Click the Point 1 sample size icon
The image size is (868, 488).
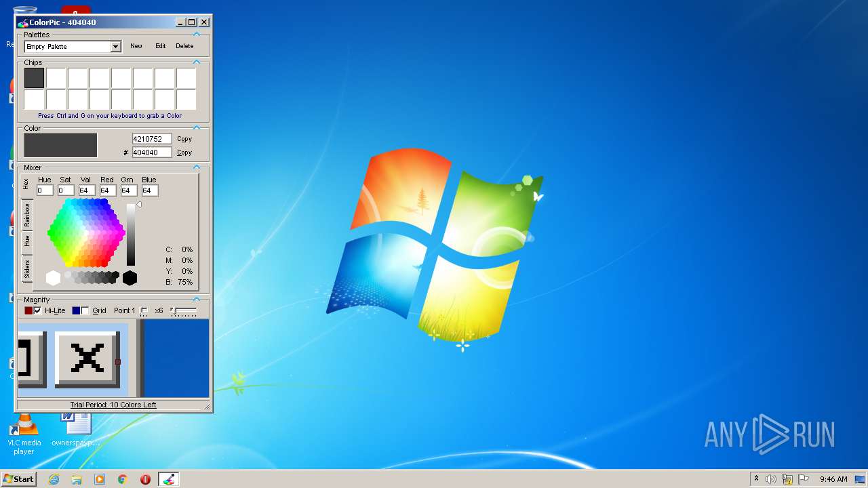point(144,311)
